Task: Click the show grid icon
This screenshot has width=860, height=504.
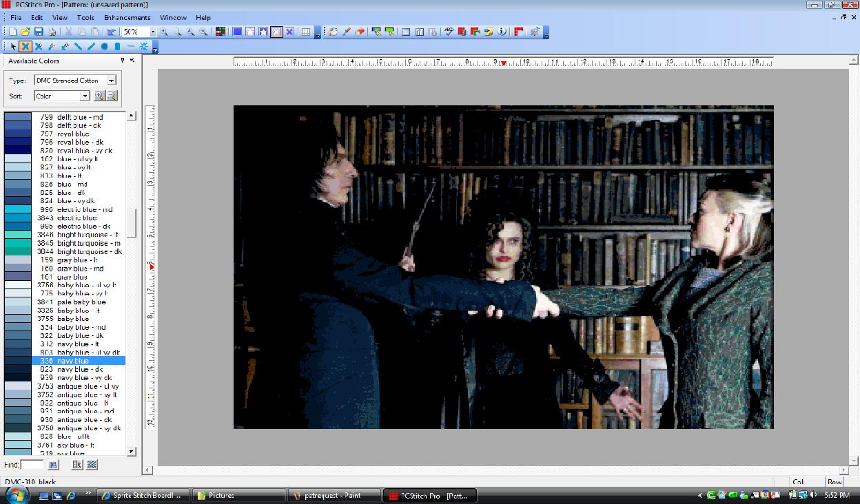Action: (306, 32)
